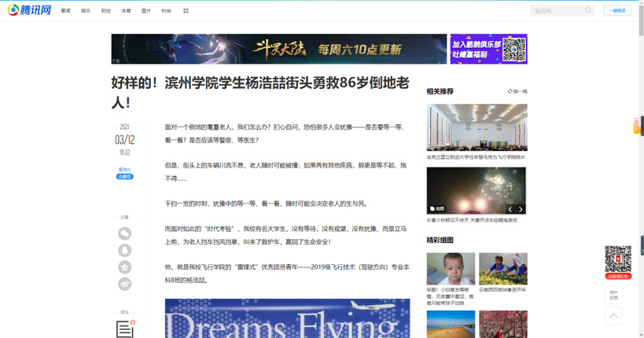The height and width of the screenshot is (338, 644).
Task: Click the search magnifier icon
Action: [x=587, y=11]
